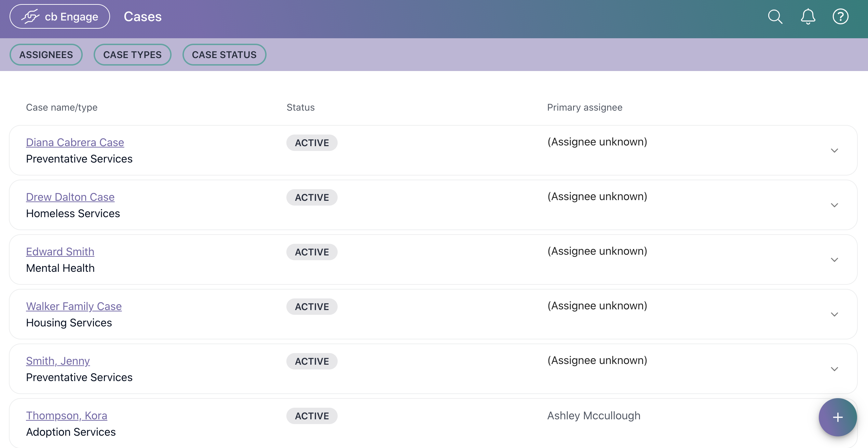Image resolution: width=868 pixels, height=448 pixels.
Task: Click ACTIVE status of Smith, Jenny
Action: [312, 361]
